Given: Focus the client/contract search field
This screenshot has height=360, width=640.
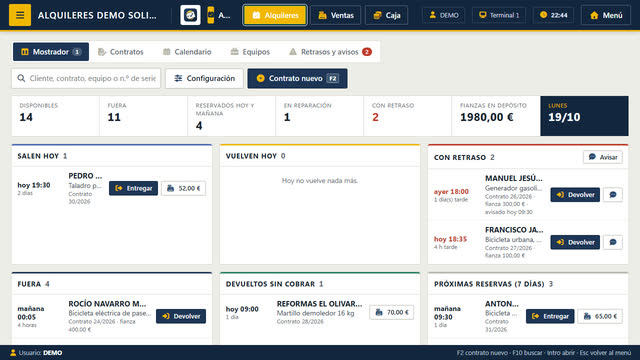Looking at the screenshot, I should coord(86,78).
